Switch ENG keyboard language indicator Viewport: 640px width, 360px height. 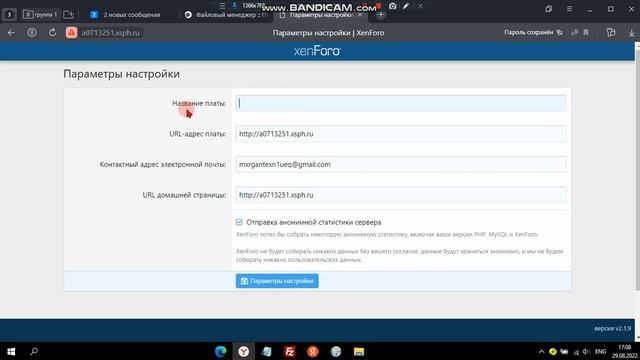(600, 351)
